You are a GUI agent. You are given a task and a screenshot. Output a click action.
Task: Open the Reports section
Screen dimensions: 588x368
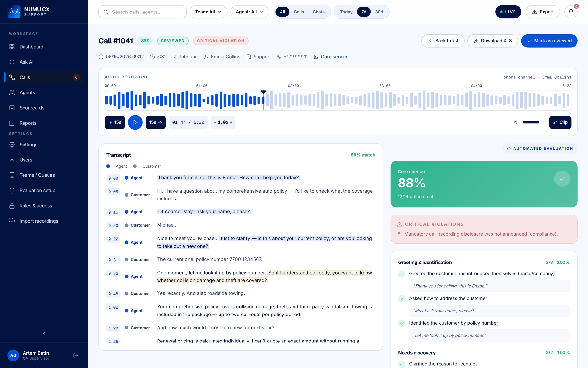pos(44,123)
